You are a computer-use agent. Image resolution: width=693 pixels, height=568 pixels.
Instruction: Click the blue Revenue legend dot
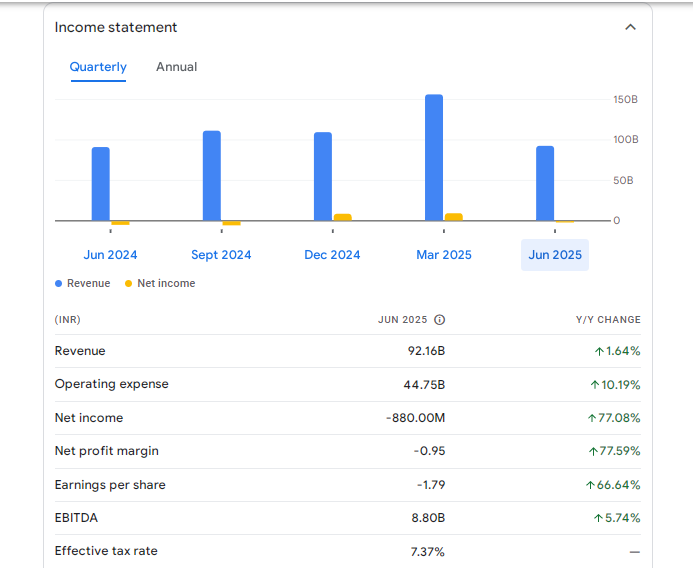click(x=59, y=284)
